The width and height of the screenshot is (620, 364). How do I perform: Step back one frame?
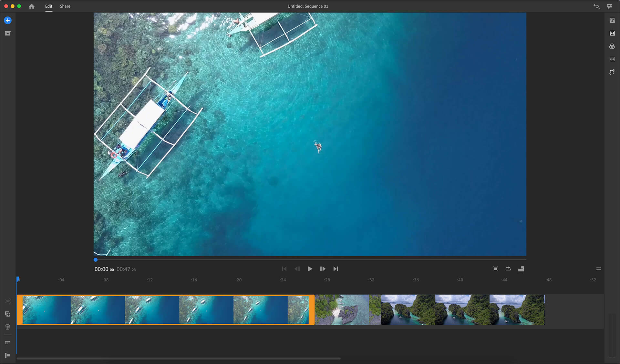[297, 269]
